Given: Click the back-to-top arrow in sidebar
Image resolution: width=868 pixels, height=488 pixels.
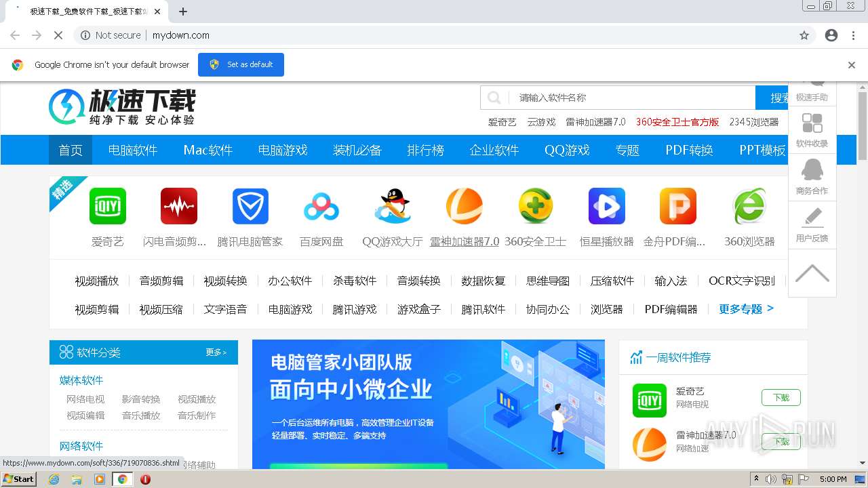Looking at the screenshot, I should tap(812, 273).
